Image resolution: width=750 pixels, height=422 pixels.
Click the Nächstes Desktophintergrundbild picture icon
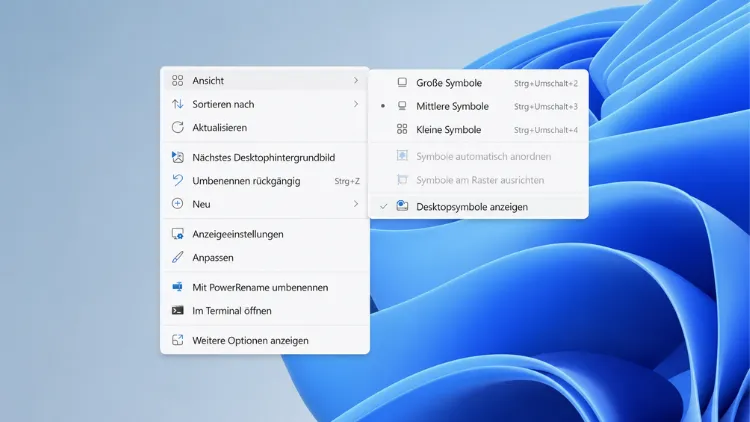coord(177,157)
